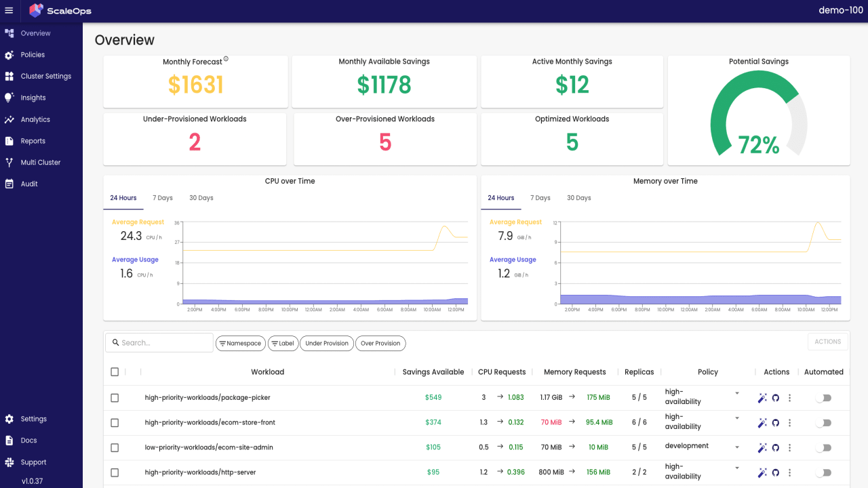Click the magic wand icon for package-picker
Viewport: 868px width, 488px height.
pyautogui.click(x=762, y=398)
